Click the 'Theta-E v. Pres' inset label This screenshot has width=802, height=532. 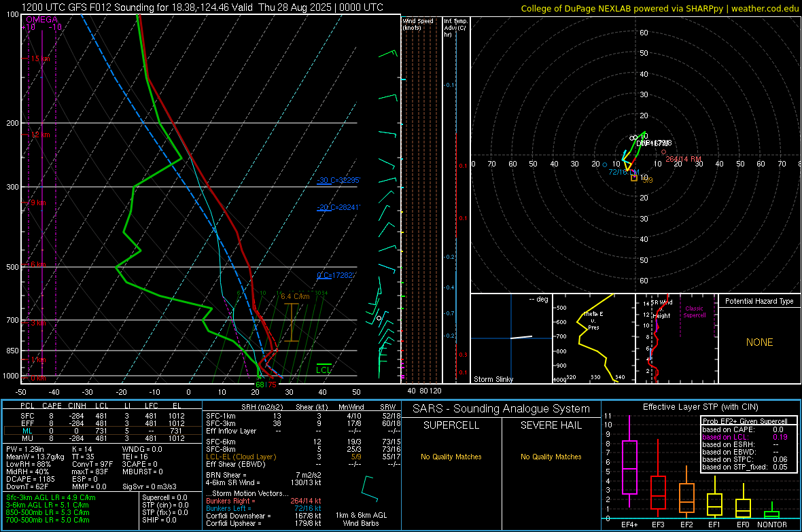[593, 320]
